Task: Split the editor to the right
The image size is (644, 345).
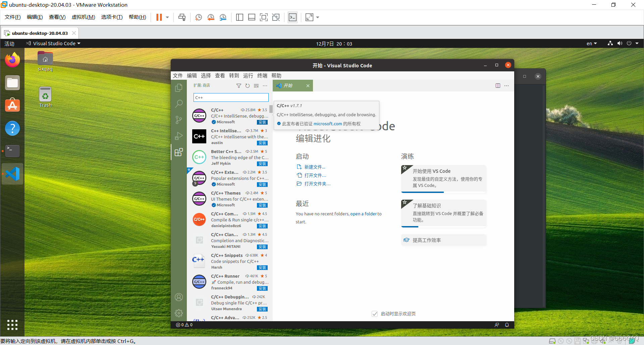Action: click(x=498, y=86)
